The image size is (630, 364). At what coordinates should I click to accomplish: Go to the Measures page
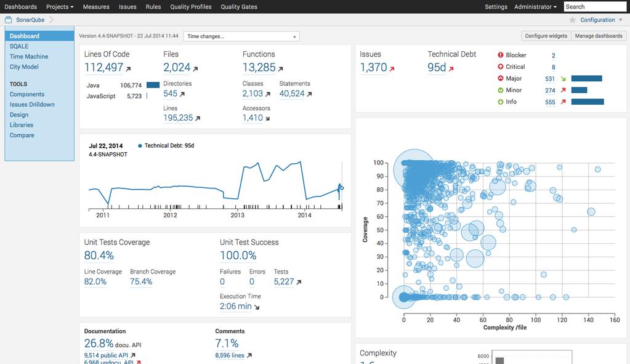click(x=96, y=7)
